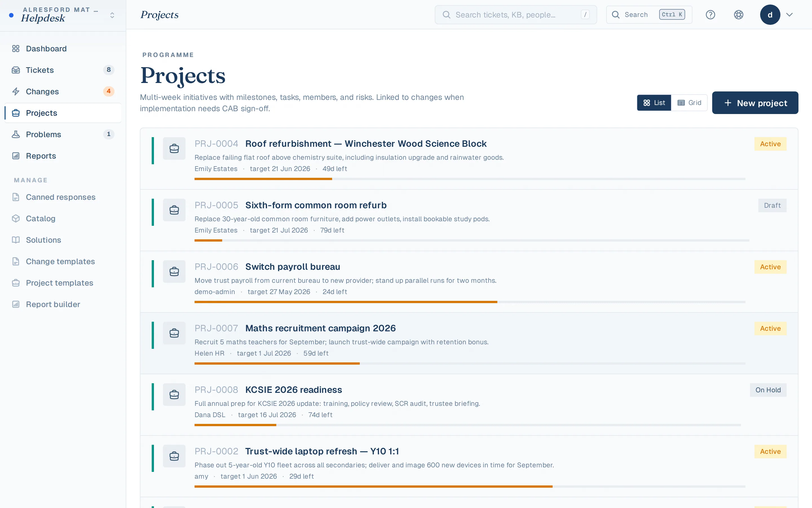Go to Tickets in sidebar
Viewport: 812px width, 508px height.
tap(63, 70)
